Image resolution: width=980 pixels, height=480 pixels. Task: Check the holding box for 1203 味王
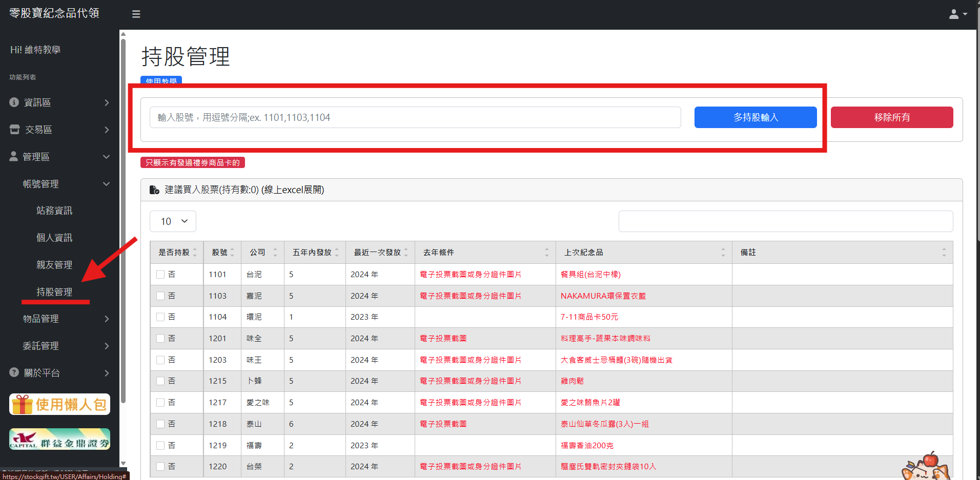(x=160, y=360)
